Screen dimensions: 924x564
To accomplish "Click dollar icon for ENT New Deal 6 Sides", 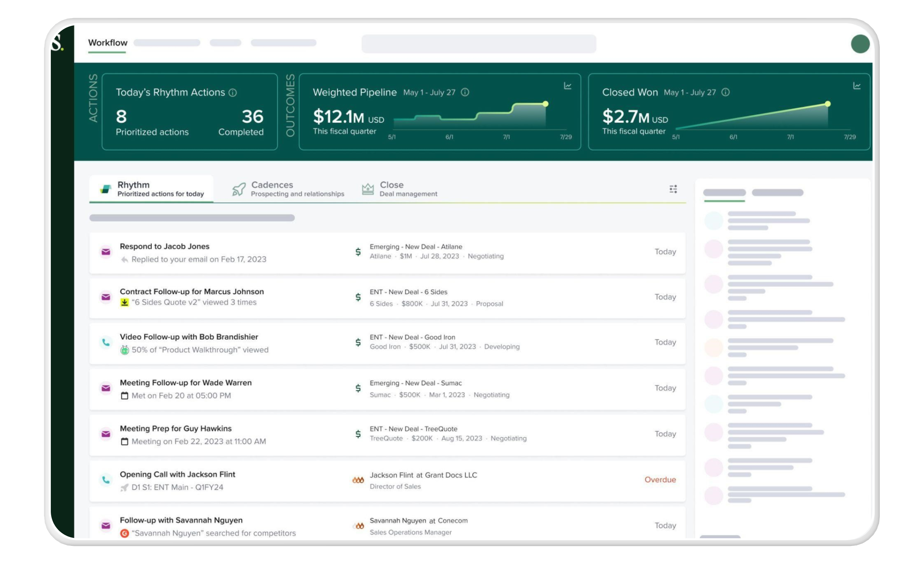I will coord(358,297).
